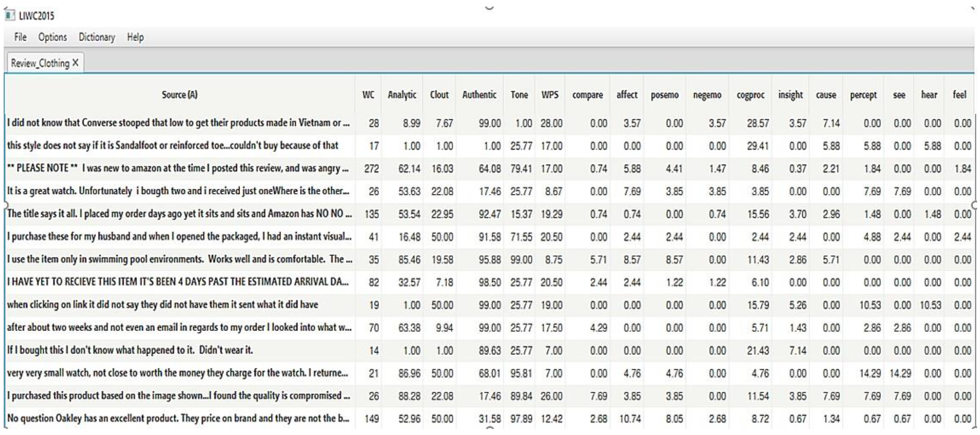Click the feel column header

pyautogui.click(x=959, y=95)
